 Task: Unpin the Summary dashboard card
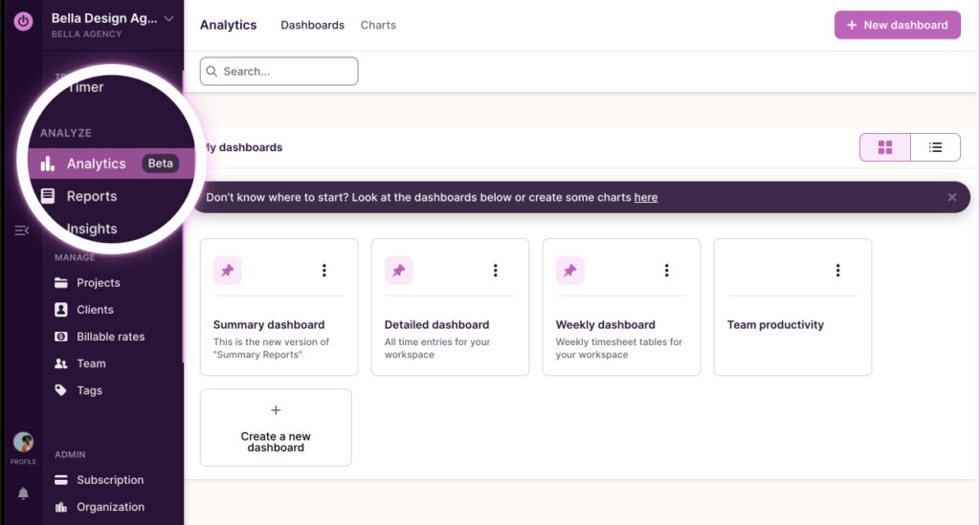point(228,271)
